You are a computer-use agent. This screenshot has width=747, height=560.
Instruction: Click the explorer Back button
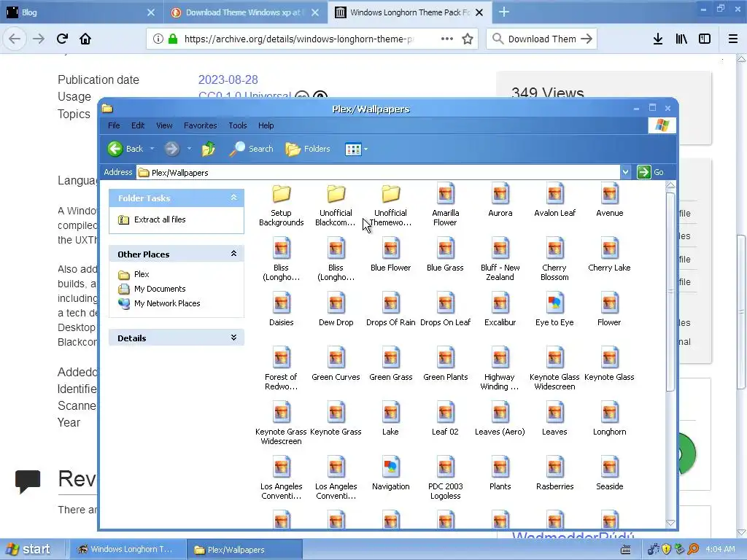tap(125, 149)
